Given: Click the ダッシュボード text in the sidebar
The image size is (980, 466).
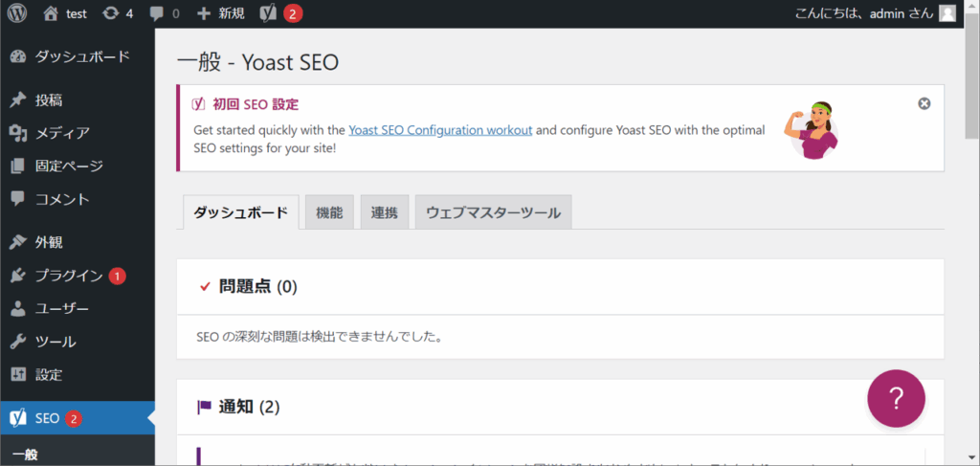Looking at the screenshot, I should click(82, 56).
